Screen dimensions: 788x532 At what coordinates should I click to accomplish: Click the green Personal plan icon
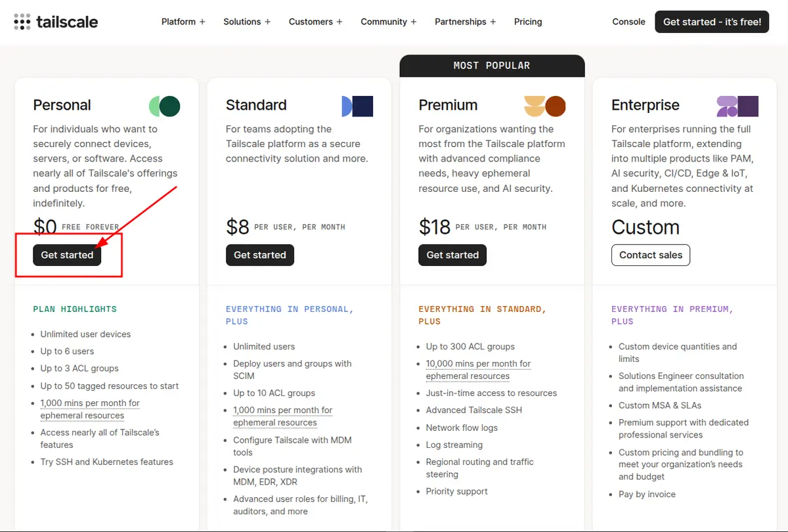pos(164,106)
